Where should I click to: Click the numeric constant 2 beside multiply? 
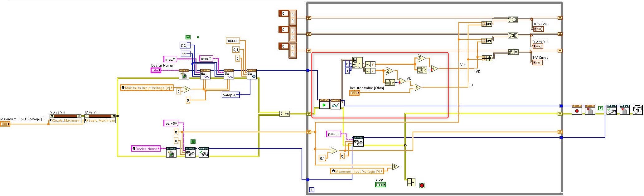179,91
